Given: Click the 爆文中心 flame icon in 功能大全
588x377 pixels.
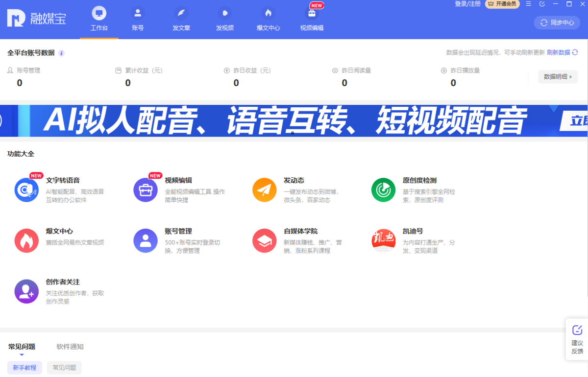Looking at the screenshot, I should point(26,240).
